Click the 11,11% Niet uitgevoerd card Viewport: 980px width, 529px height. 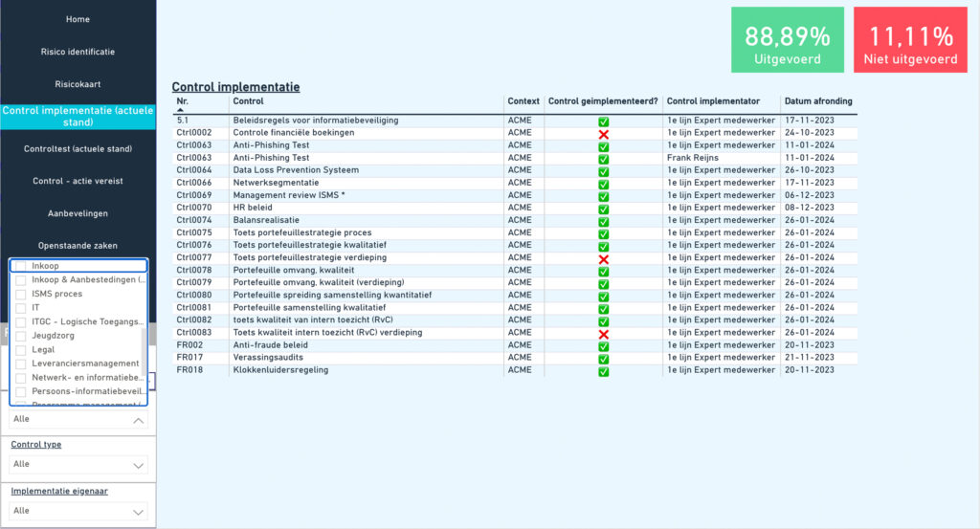911,40
